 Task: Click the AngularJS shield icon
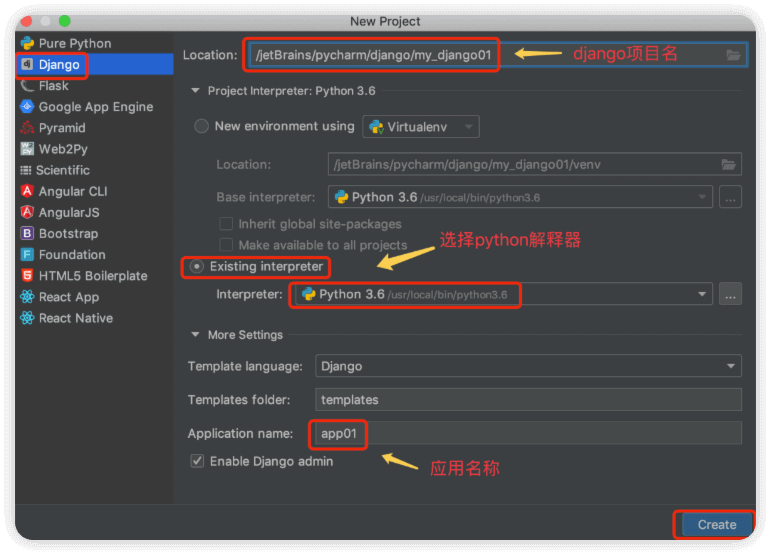28,212
